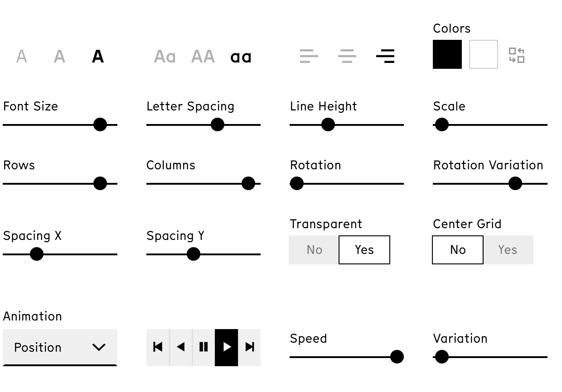Viewport: 562px width, 392px height.
Task: Swap the foreground and background colors
Action: [516, 55]
